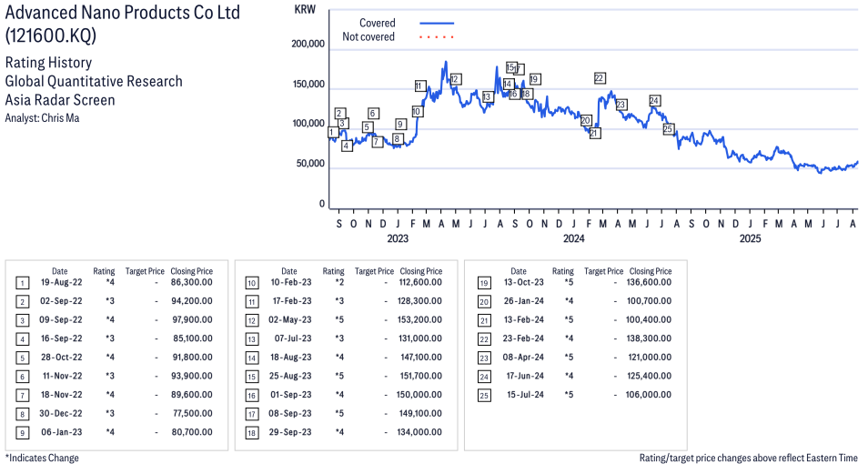Select the Global Quantitative Research line
Viewport: 868px width, 464px height.
(94, 81)
